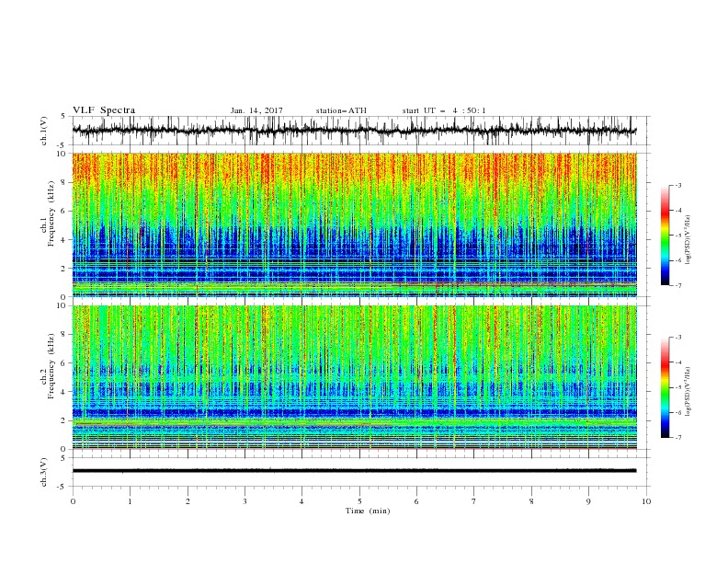The width and height of the screenshot is (728, 563).
Task: Click the "6" tick on the time axis
Action: pos(416,501)
